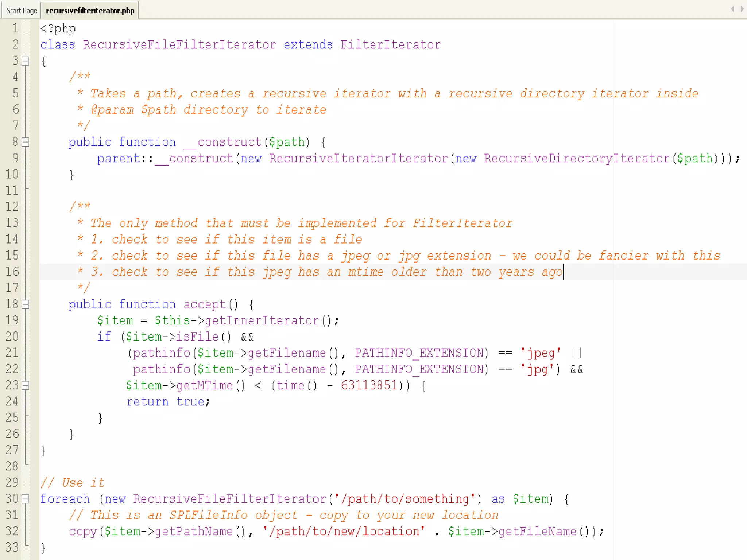Collapse the foreach loop fold marker

pos(25,499)
